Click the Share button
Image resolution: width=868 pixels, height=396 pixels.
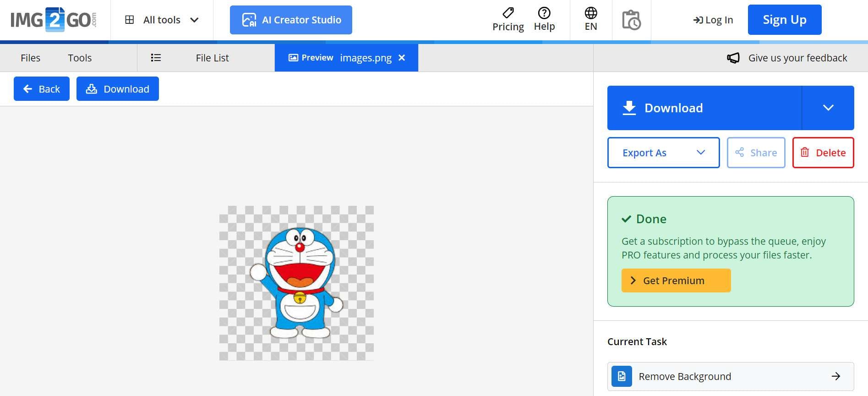(x=756, y=153)
